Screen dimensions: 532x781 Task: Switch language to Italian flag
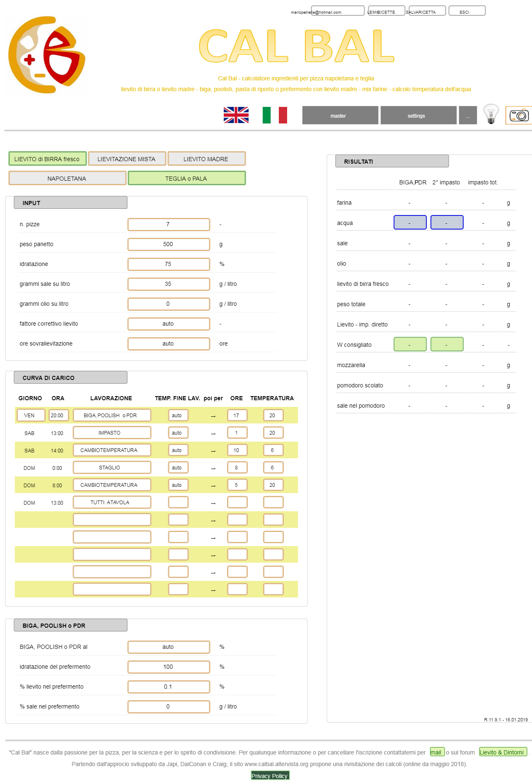coord(275,115)
